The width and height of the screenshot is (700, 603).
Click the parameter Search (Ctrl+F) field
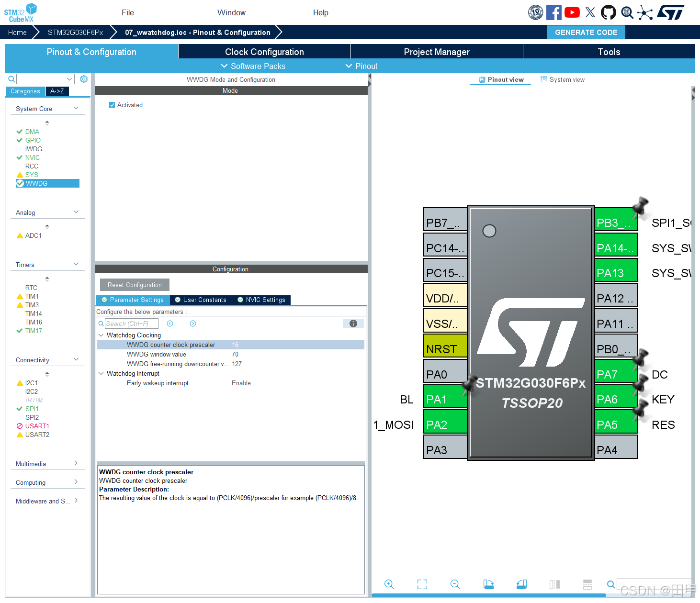coord(132,324)
